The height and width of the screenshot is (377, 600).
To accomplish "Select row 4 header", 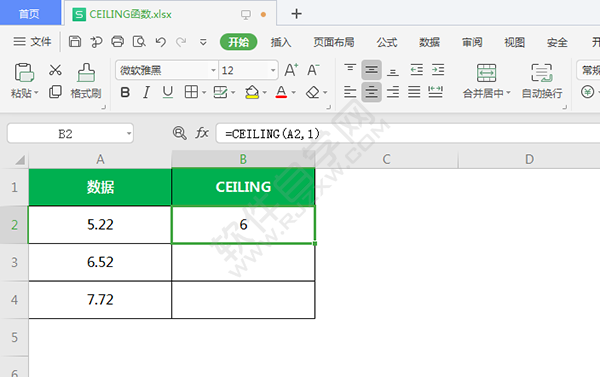I will 14,300.
